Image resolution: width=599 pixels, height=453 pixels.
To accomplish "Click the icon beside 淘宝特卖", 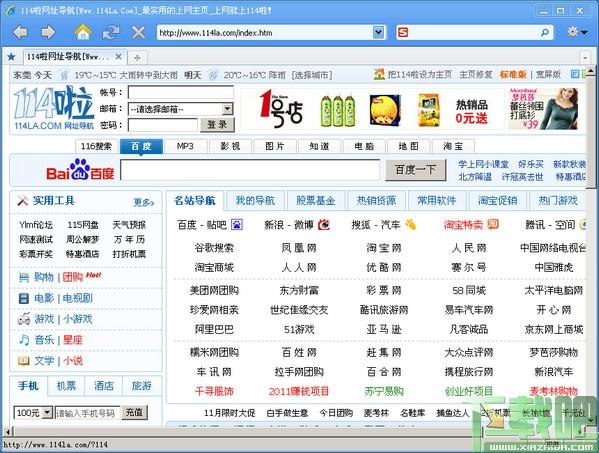I will click(493, 224).
